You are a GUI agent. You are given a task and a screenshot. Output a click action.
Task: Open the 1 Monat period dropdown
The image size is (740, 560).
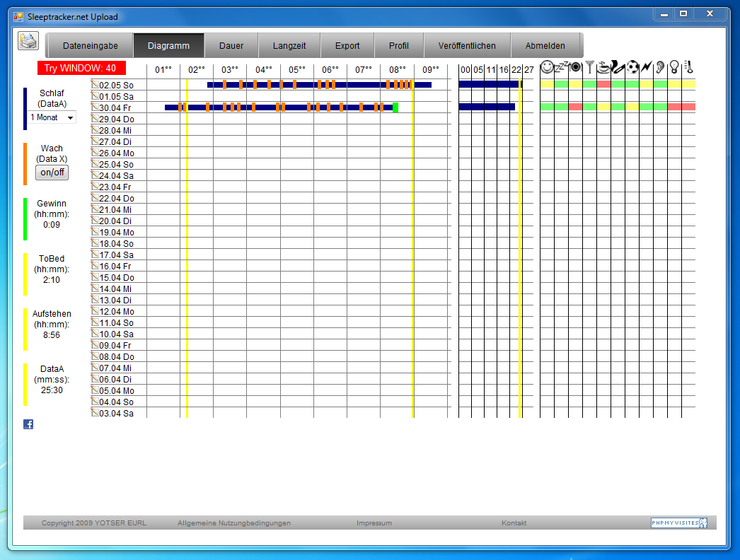tap(52, 117)
